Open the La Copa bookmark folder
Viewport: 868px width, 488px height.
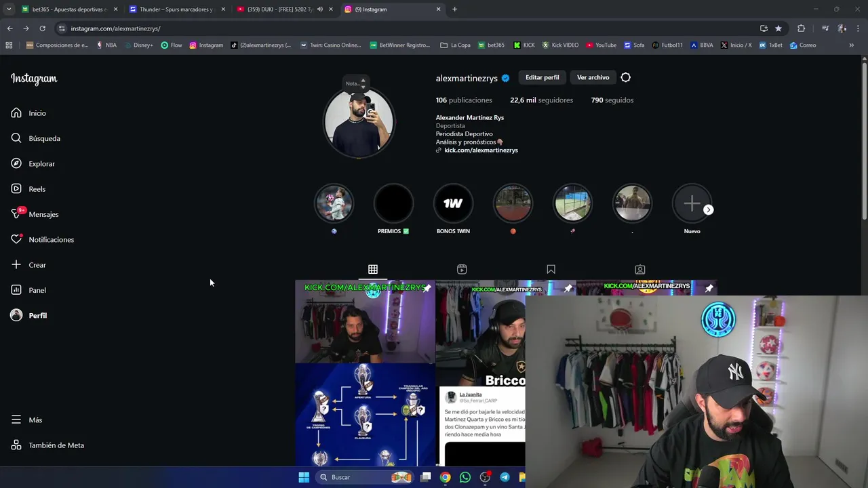click(x=455, y=45)
